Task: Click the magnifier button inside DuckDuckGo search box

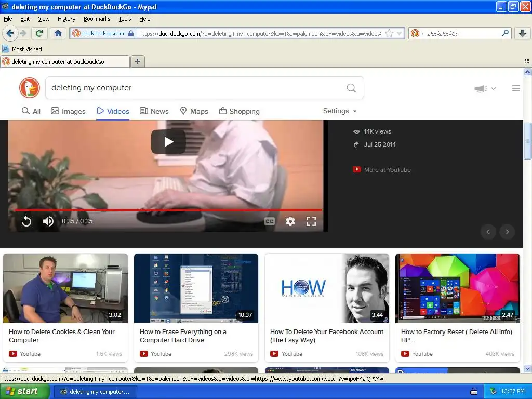Action: click(351, 88)
